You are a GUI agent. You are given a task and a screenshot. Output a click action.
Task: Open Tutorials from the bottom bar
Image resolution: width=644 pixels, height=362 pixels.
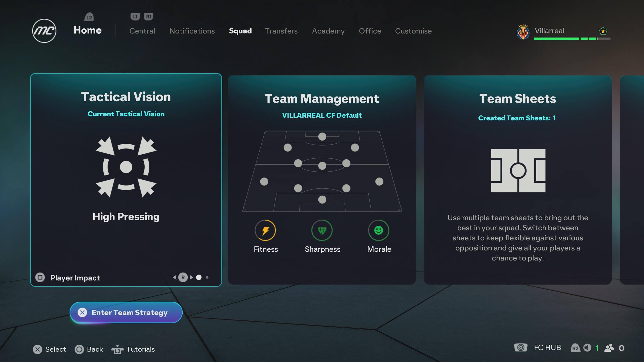click(x=140, y=349)
